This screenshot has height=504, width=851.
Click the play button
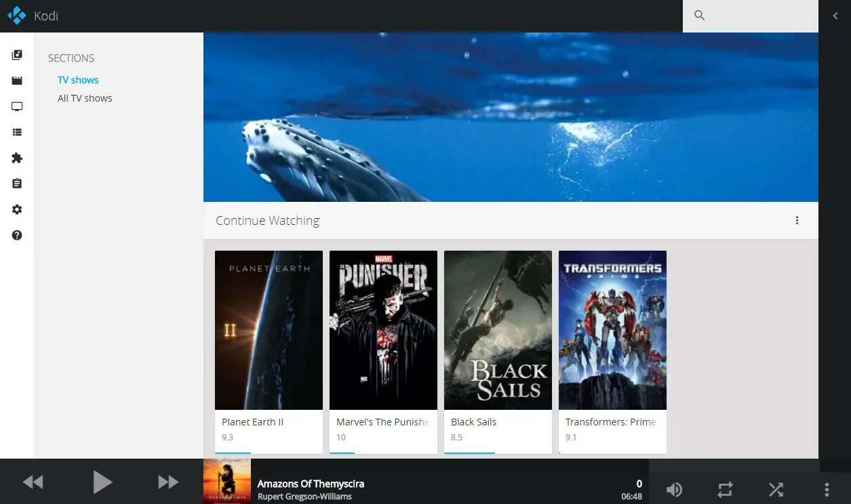coord(102,482)
